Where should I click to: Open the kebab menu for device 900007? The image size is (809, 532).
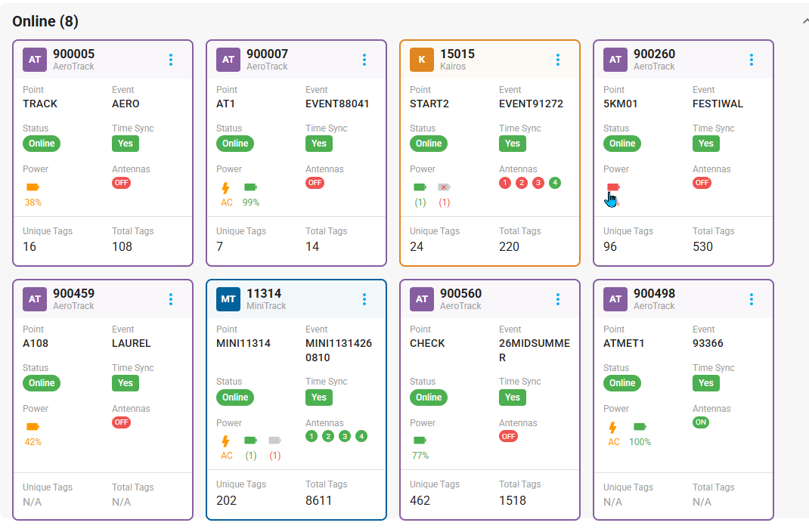[x=364, y=60]
